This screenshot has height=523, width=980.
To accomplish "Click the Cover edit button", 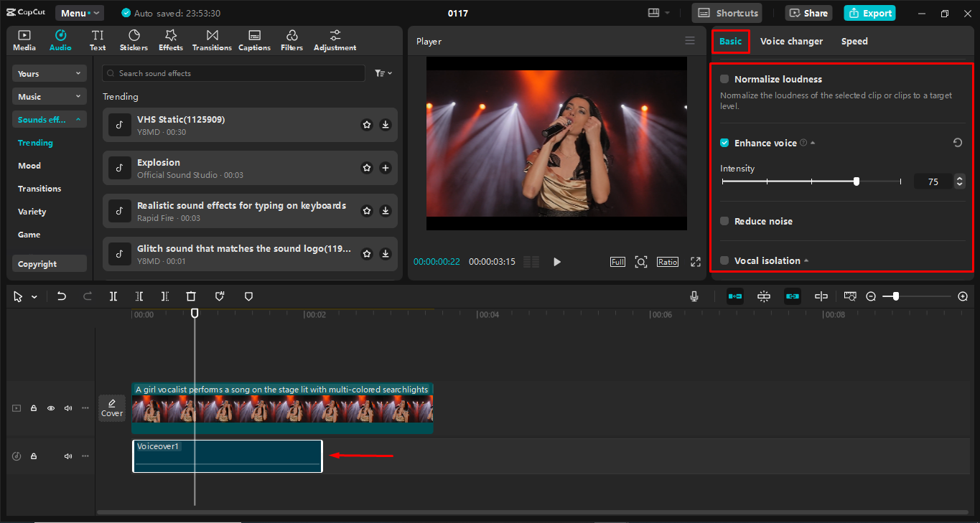I will click(112, 408).
